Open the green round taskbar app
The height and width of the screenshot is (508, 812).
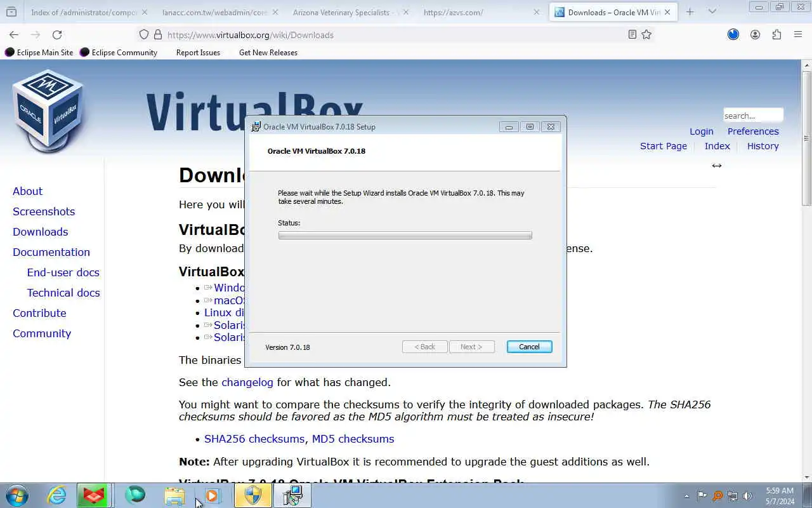pyautogui.click(x=135, y=495)
